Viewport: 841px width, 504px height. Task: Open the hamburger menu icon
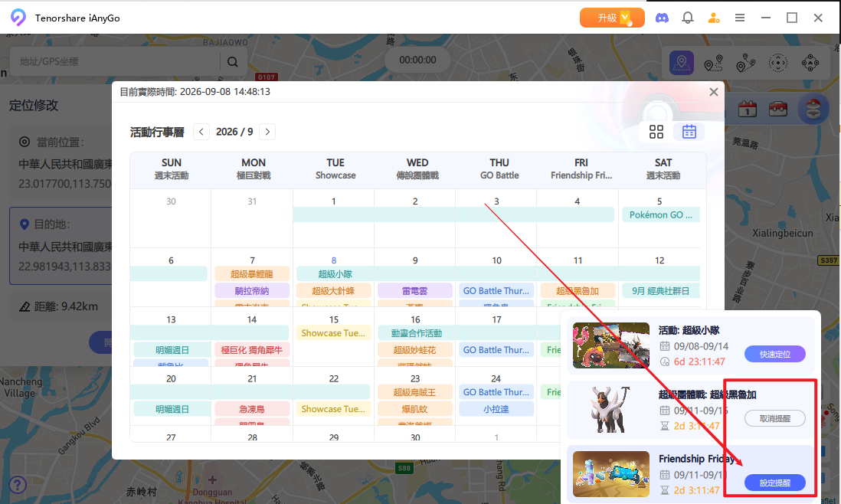click(740, 18)
